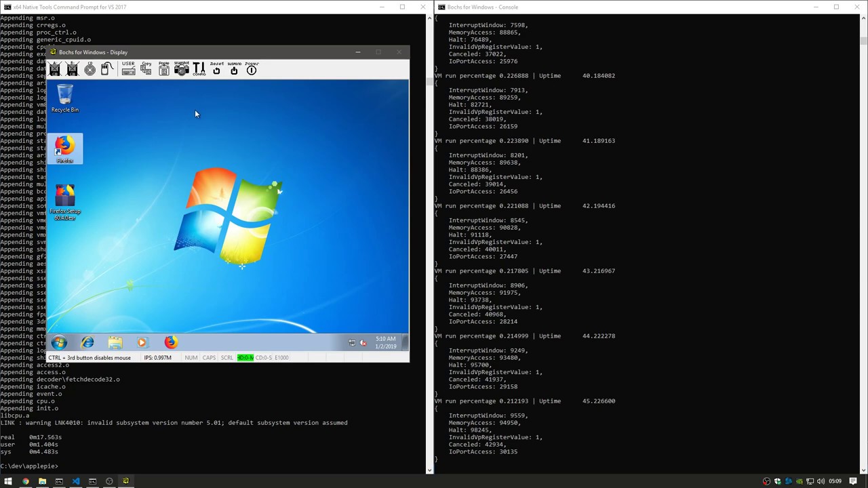The image size is (868, 488).
Task: Open File Explorer from Windows 10 taskbar
Action: pyautogui.click(x=42, y=481)
